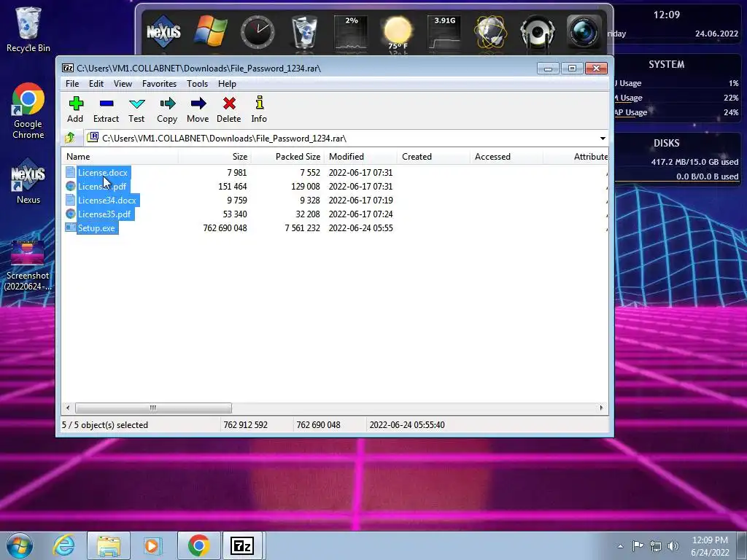747x560 pixels.
Task: Click the 2022-06-24 05:55 modified cell
Action: tap(360, 228)
